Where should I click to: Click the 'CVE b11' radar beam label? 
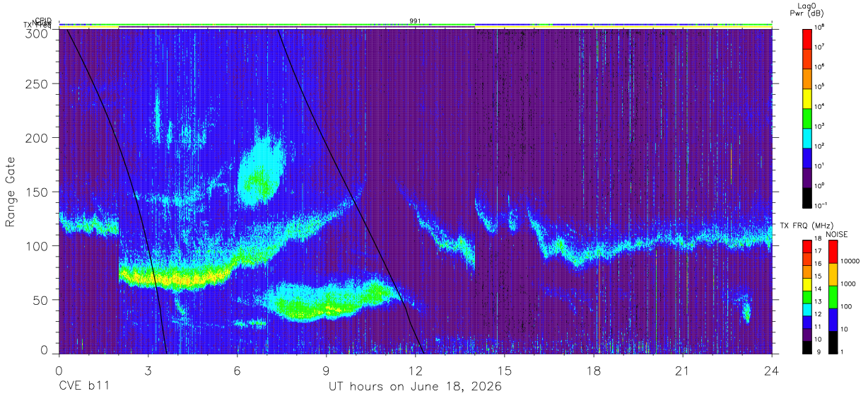pyautogui.click(x=83, y=387)
